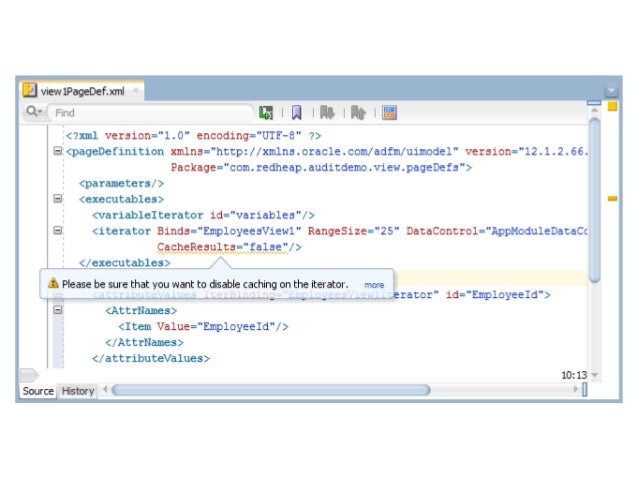Click the Binds="EmployeesView1" attribute
The width and height of the screenshot is (638, 479).
[x=229, y=231]
